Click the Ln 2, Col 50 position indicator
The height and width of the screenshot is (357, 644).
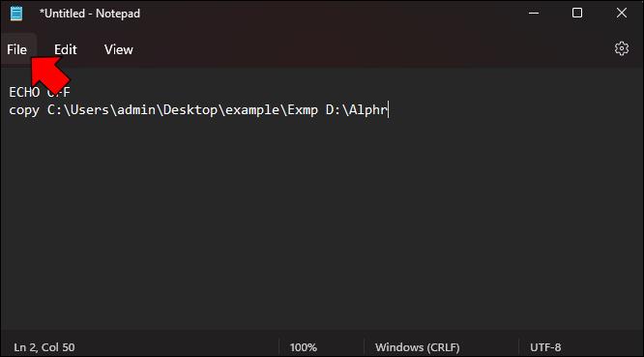coord(44,347)
